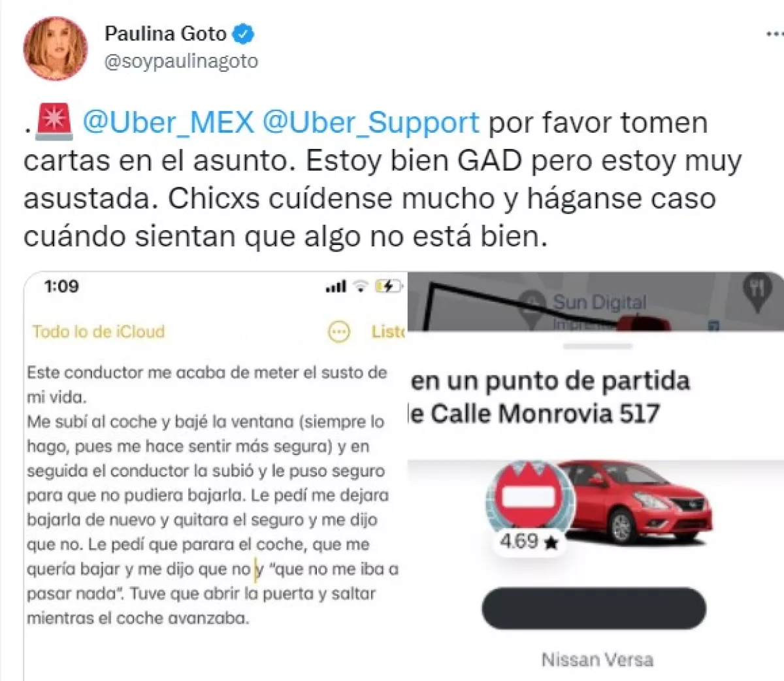The image size is (784, 681).
Task: Click the Uber sheet grab handle
Action: click(597, 346)
